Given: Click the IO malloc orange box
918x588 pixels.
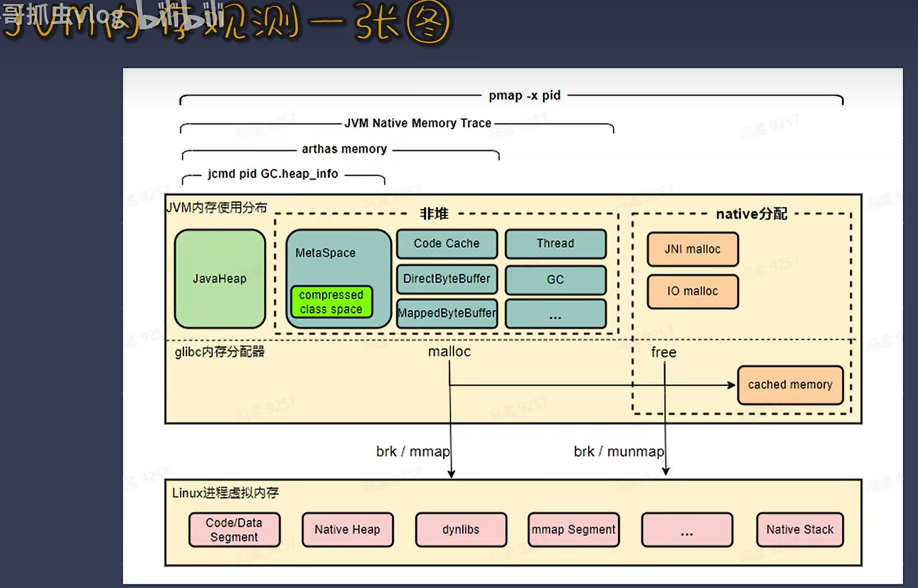Looking at the screenshot, I should (693, 291).
